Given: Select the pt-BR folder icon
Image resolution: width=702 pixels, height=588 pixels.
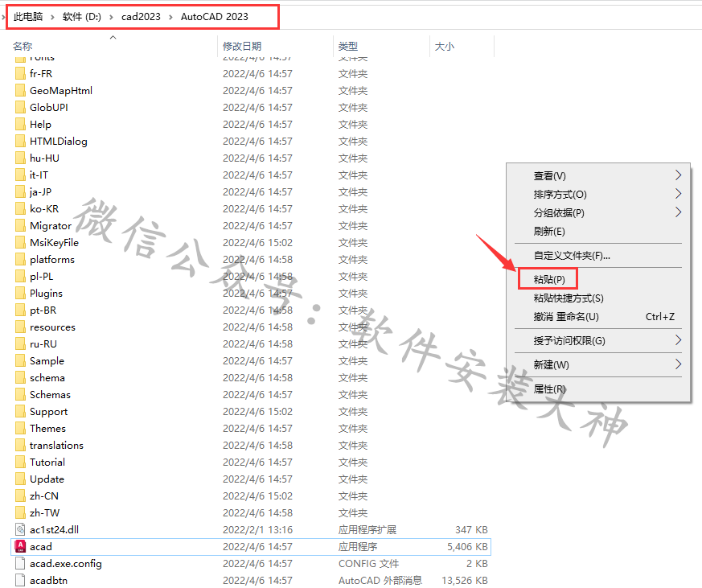Looking at the screenshot, I should pyautogui.click(x=20, y=310).
